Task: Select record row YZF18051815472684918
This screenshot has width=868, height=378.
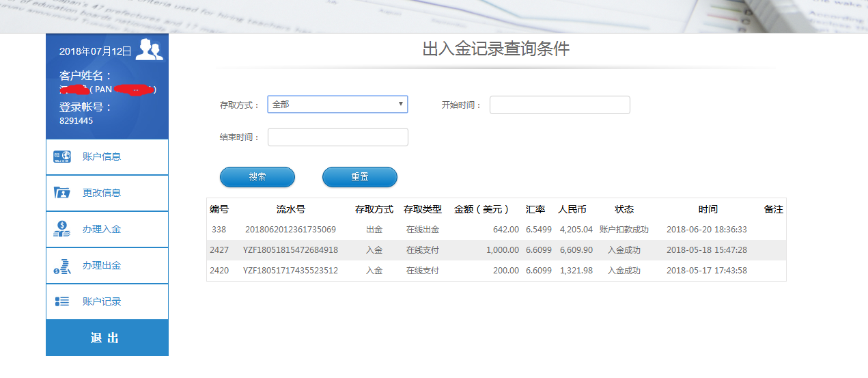Action: pos(290,250)
